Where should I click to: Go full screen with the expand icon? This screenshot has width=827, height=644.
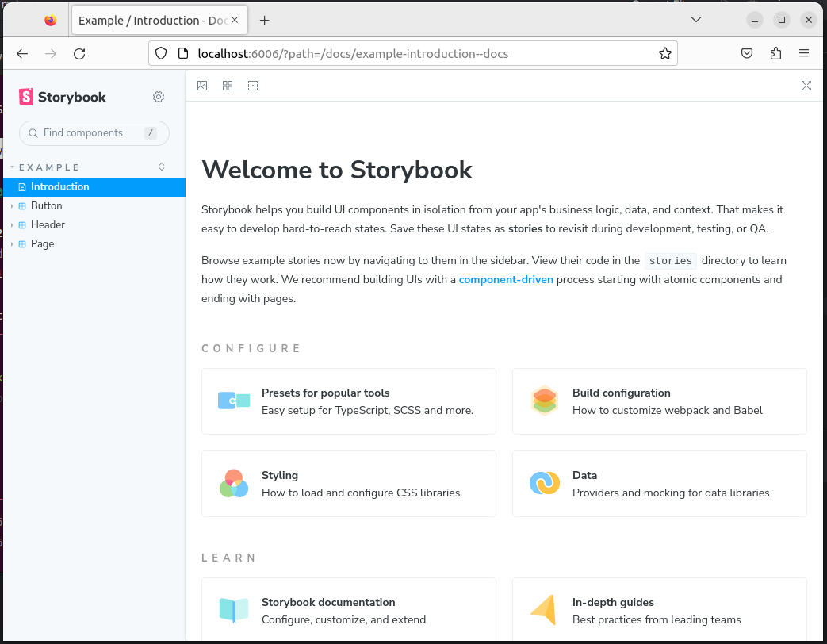(806, 86)
